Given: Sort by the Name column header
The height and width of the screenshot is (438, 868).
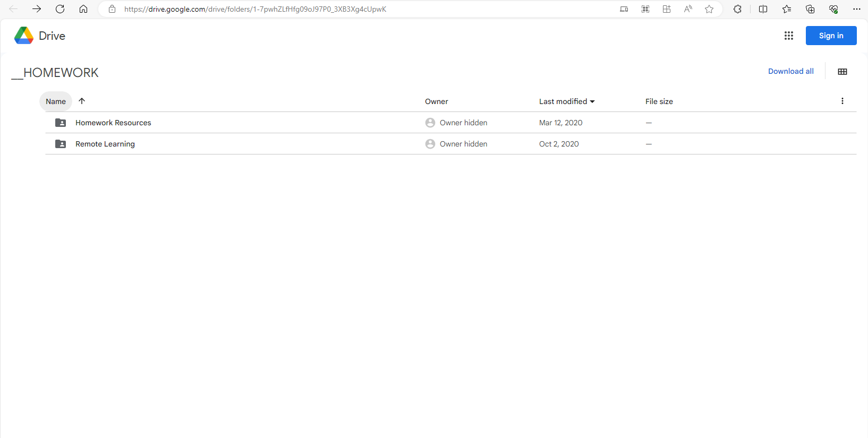Looking at the screenshot, I should click(56, 101).
